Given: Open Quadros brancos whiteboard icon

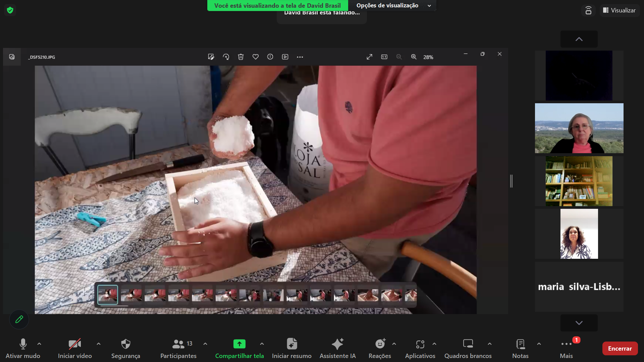Looking at the screenshot, I should pyautogui.click(x=468, y=344).
